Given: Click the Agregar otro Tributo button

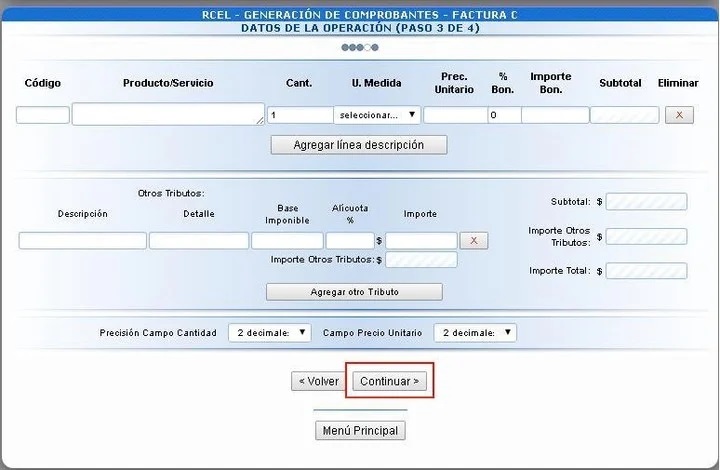Looking at the screenshot, I should [x=354, y=292].
